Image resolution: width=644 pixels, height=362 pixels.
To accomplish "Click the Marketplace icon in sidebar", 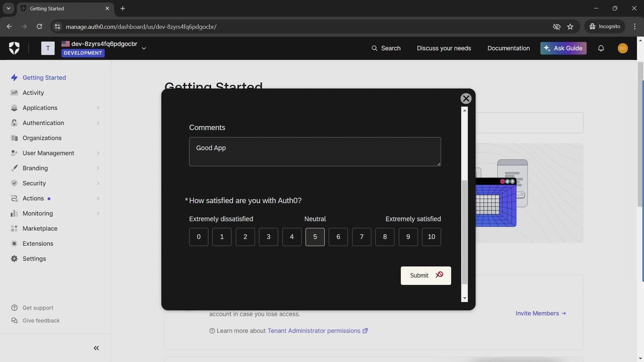I will [14, 229].
